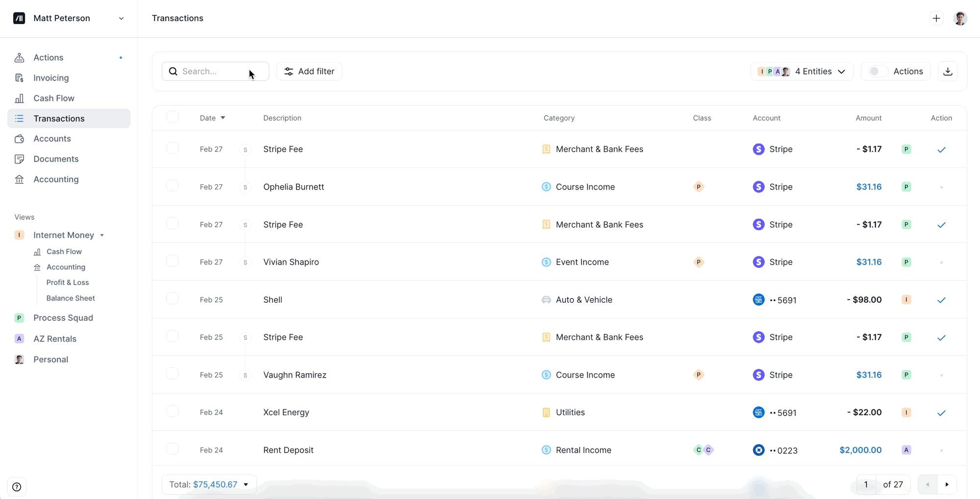Click the download export icon
This screenshot has height=499, width=980.
point(948,71)
